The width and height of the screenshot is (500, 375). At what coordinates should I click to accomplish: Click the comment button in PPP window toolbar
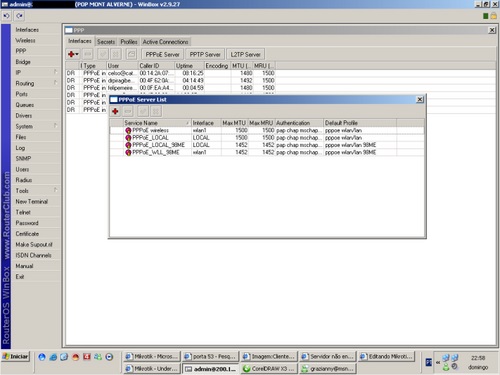(x=132, y=54)
